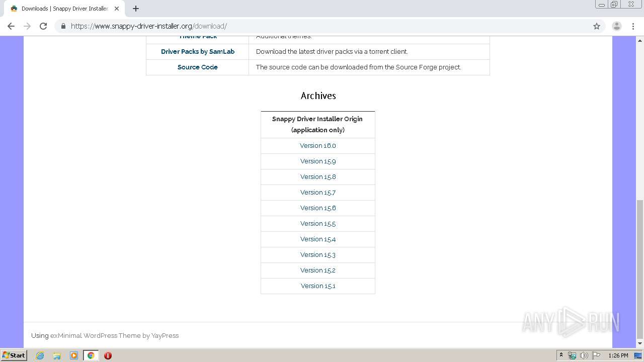The image size is (644, 362).
Task: Download Version 1.5.5 archive
Action: pyautogui.click(x=318, y=223)
